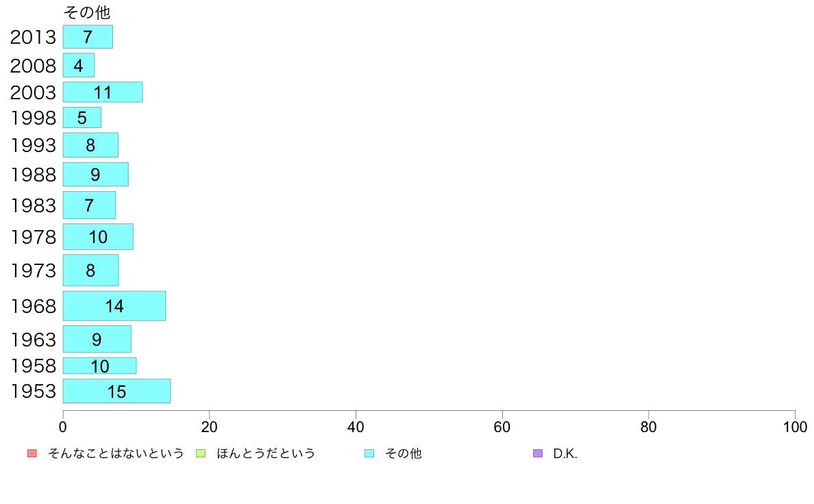Select the 1988 bar showing 9
This screenshot has height=504, width=814.
tap(95, 175)
